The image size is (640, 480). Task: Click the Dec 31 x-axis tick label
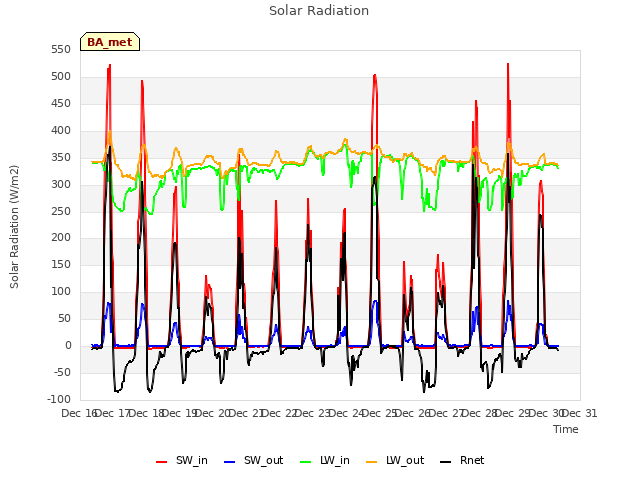pos(580,413)
